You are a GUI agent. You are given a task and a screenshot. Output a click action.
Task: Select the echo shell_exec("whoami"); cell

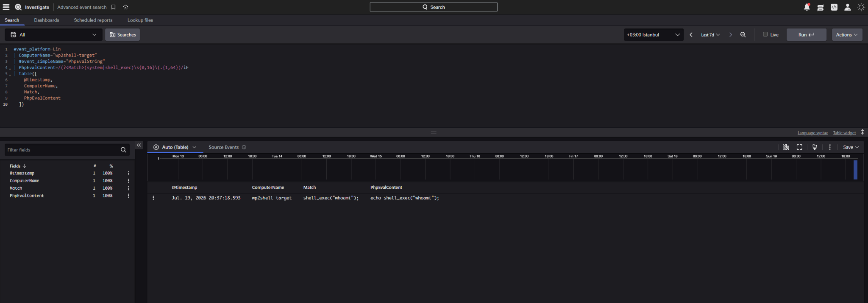405,198
